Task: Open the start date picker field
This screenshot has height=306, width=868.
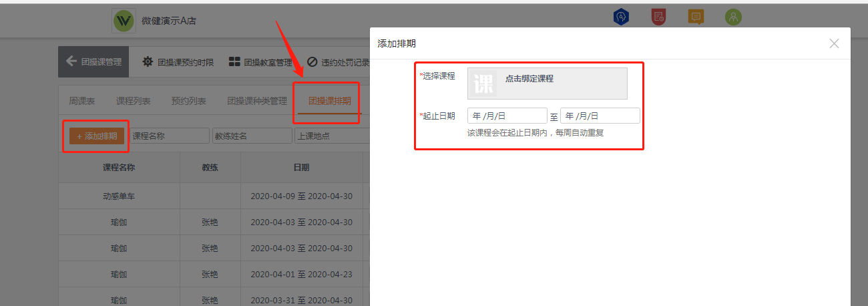Action: [x=507, y=116]
